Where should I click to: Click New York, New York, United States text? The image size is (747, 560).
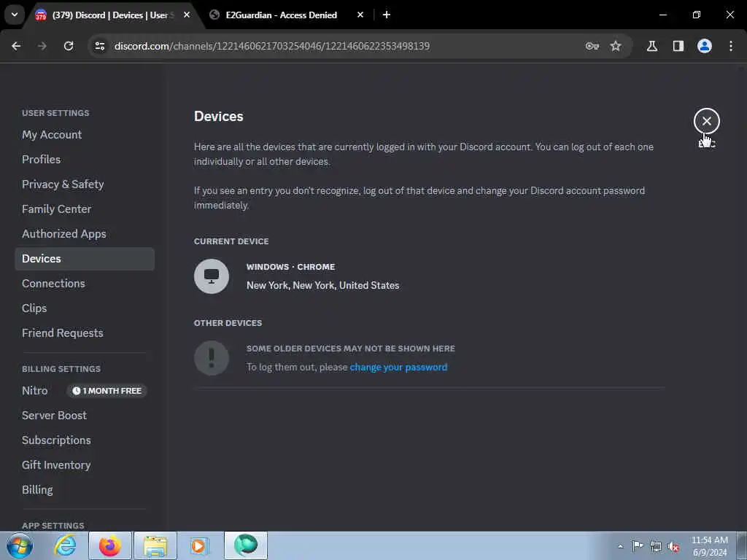tap(322, 285)
